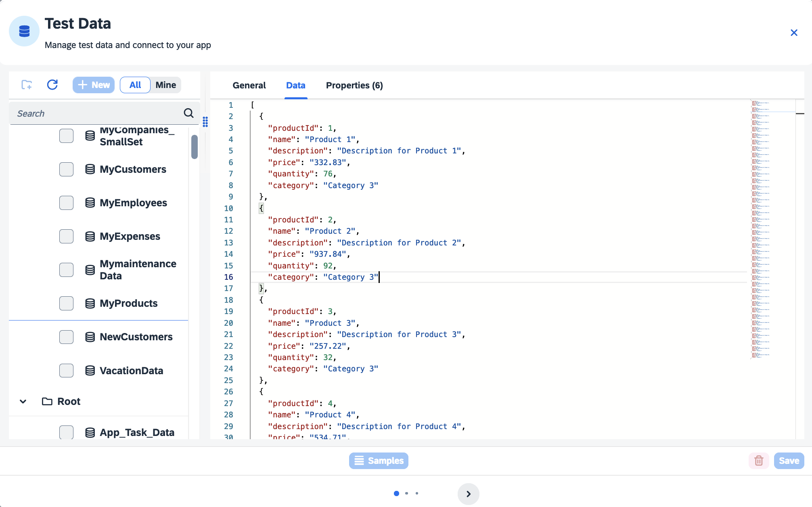Click the new folder icon
Viewport: 812px width, 507px height.
point(27,85)
